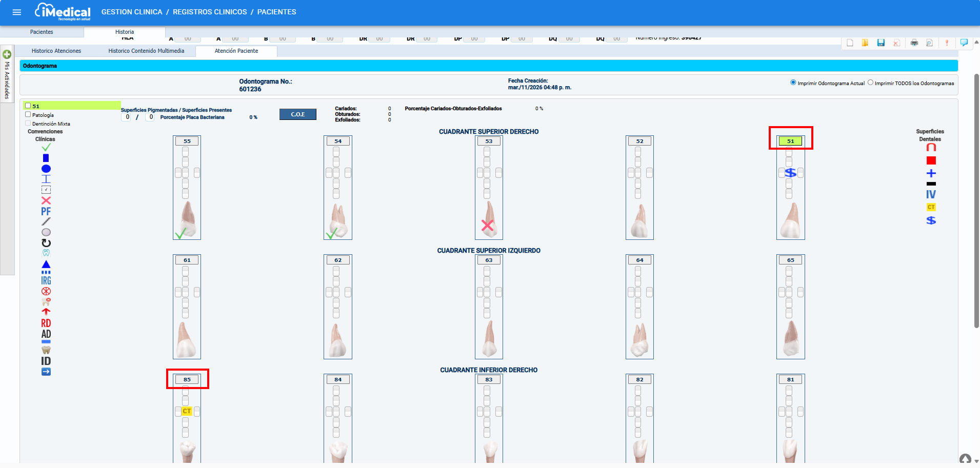Pick the blue triangle convention icon

point(46,264)
